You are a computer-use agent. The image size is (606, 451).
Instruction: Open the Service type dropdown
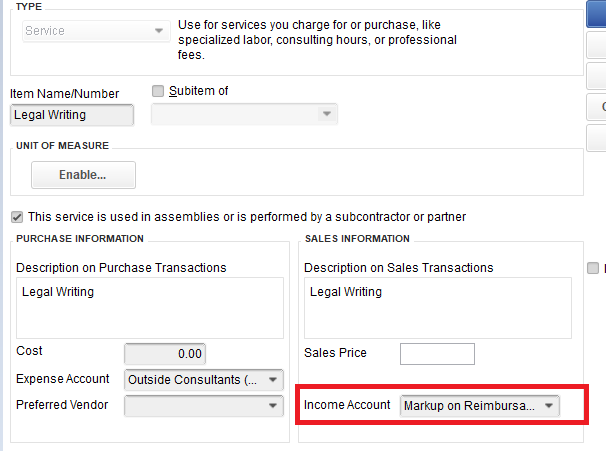point(158,31)
